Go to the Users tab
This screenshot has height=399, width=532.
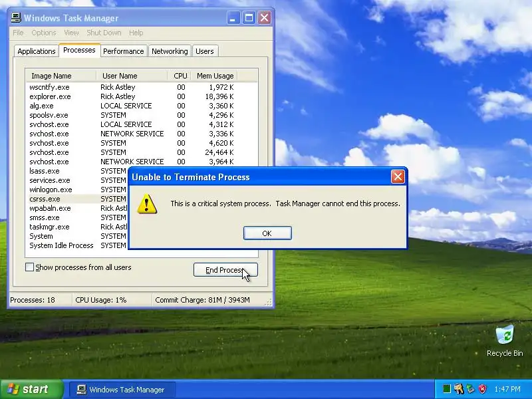click(205, 51)
